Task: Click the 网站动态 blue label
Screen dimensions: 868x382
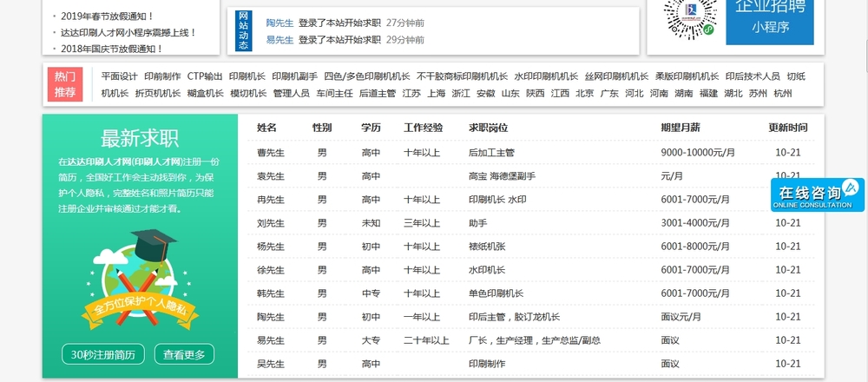Action: (244, 31)
